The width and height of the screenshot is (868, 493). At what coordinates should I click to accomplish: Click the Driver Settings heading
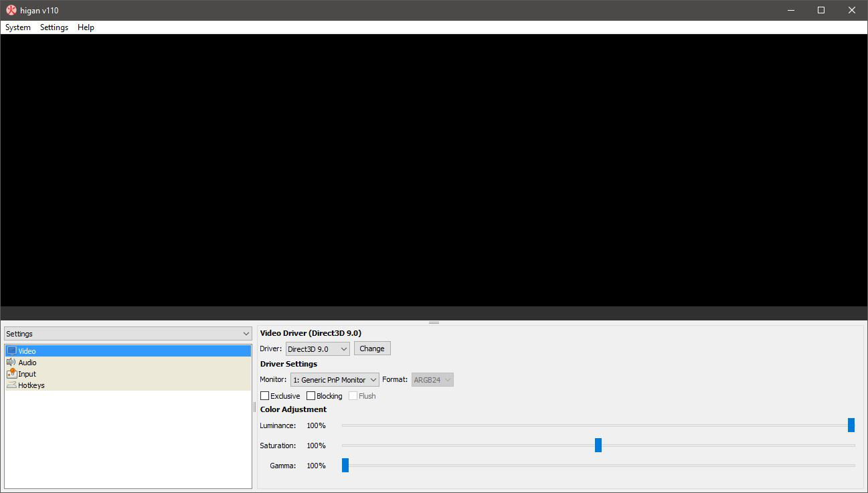pyautogui.click(x=288, y=364)
